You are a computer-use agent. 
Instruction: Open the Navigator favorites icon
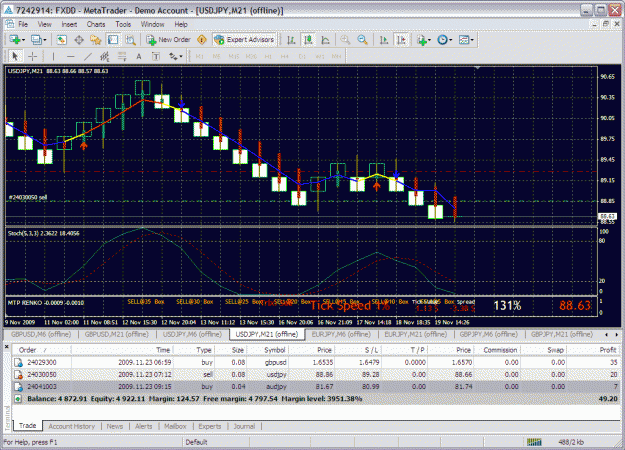tap(96, 40)
